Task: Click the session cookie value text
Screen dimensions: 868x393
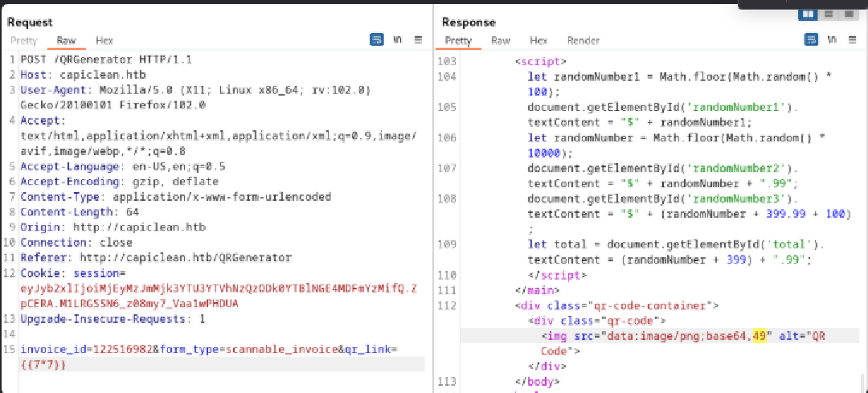Action: tap(217, 289)
